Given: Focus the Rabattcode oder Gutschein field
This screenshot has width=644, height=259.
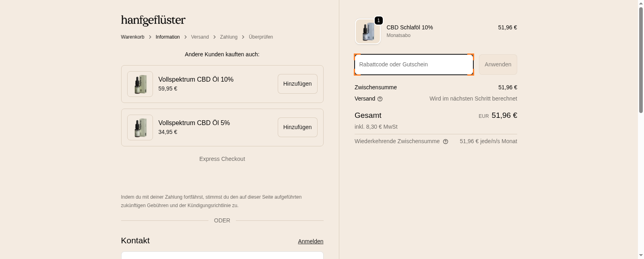Looking at the screenshot, I should tap(414, 64).
